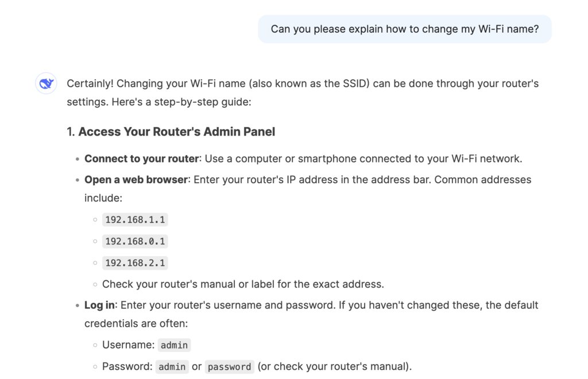The width and height of the screenshot is (588, 379).
Task: Click the 192.168.1.1 code snippet
Action: (x=135, y=219)
